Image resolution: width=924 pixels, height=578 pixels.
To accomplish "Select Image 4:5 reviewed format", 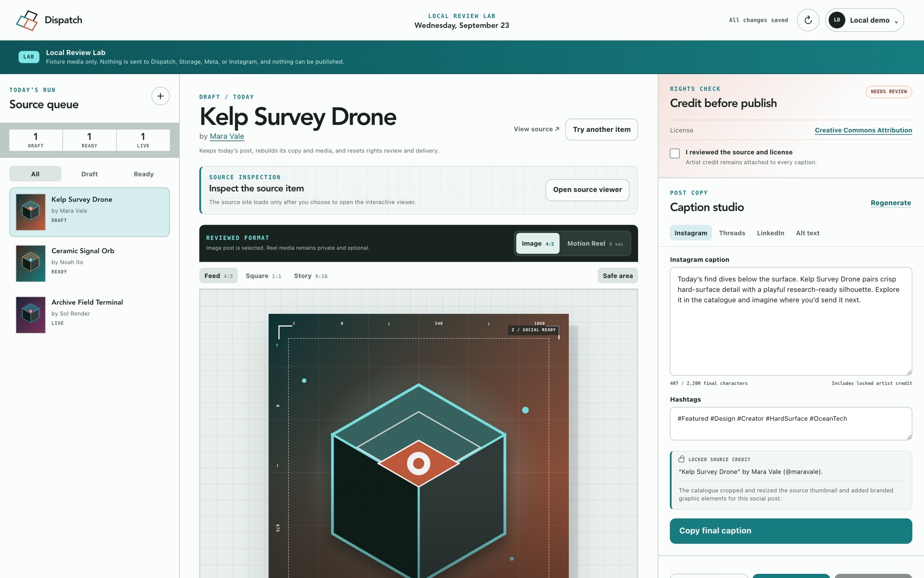I will click(537, 244).
